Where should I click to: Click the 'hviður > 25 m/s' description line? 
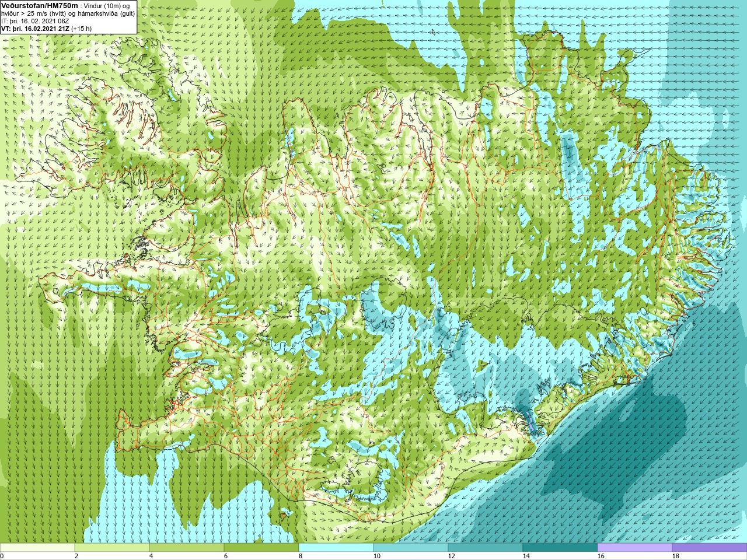tap(68, 13)
